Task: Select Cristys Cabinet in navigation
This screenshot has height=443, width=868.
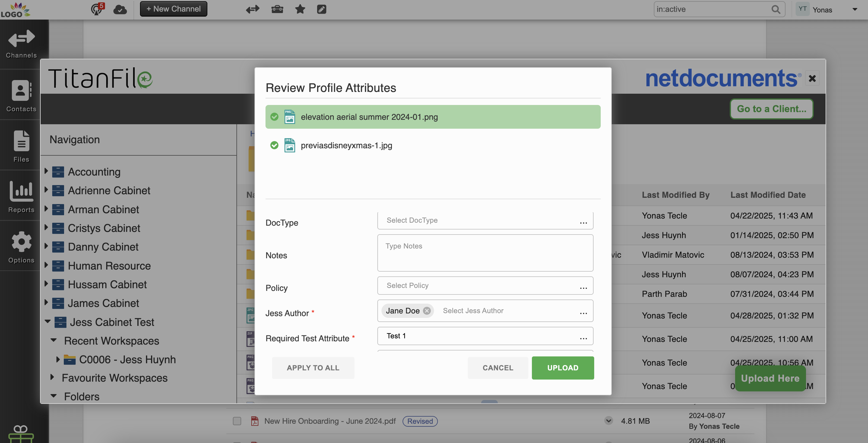Action: [x=104, y=228]
